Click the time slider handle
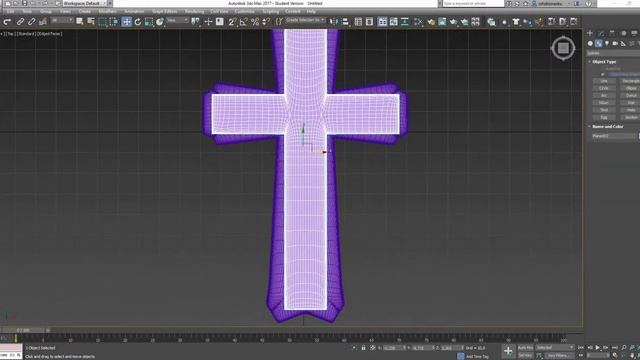Screen dimensions: 640x360 tap(24, 330)
